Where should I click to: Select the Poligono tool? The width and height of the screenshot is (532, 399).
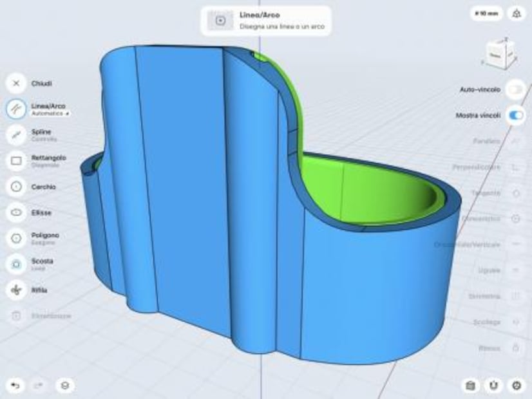point(16,238)
